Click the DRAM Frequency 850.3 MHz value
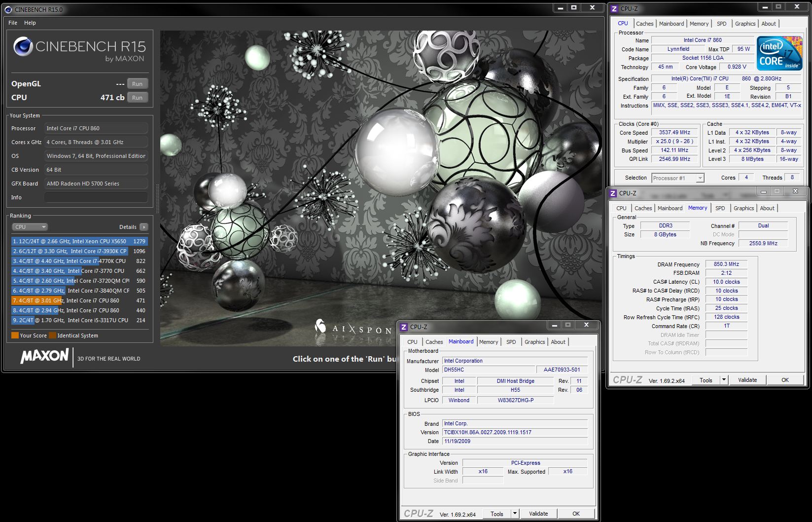812x522 pixels. (726, 264)
